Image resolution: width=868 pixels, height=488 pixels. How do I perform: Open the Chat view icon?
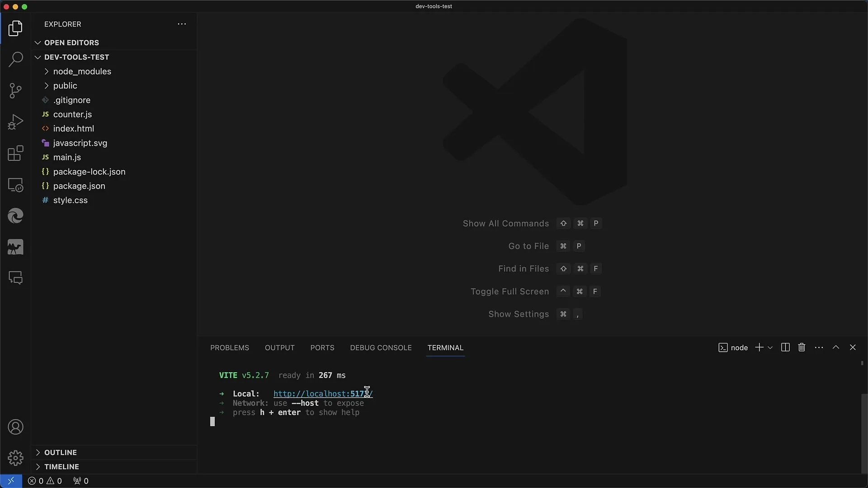(x=15, y=278)
